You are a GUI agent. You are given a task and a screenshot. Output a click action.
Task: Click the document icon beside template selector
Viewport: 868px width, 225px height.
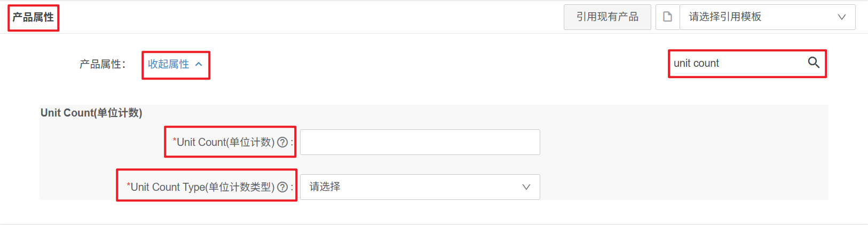point(667,17)
